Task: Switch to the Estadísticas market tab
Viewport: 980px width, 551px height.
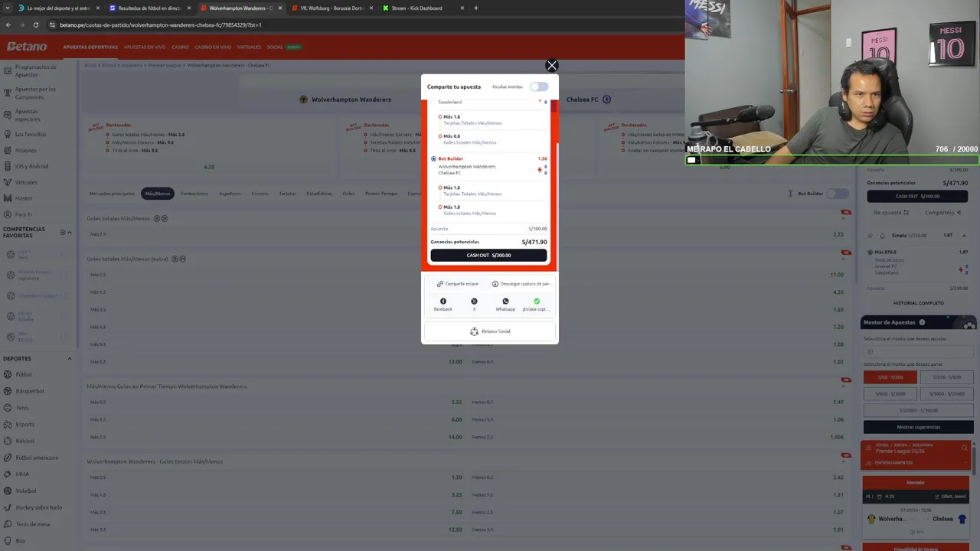Action: tap(319, 194)
